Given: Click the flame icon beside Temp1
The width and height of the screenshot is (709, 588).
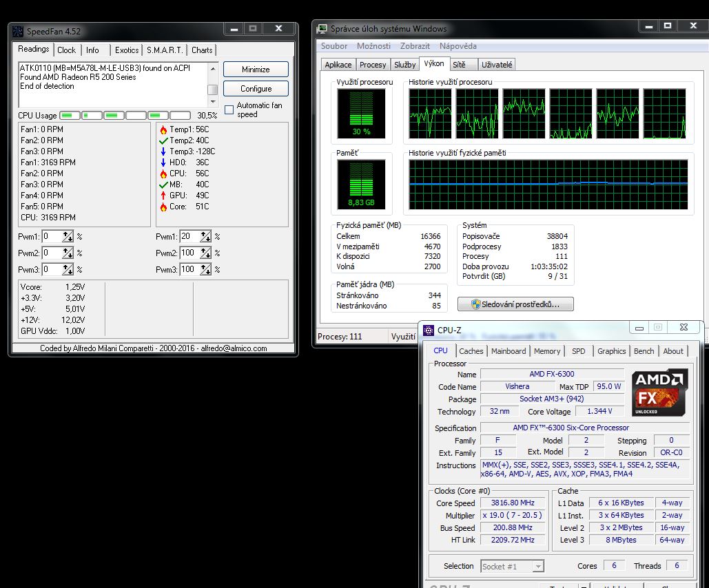Looking at the screenshot, I should pos(163,129).
